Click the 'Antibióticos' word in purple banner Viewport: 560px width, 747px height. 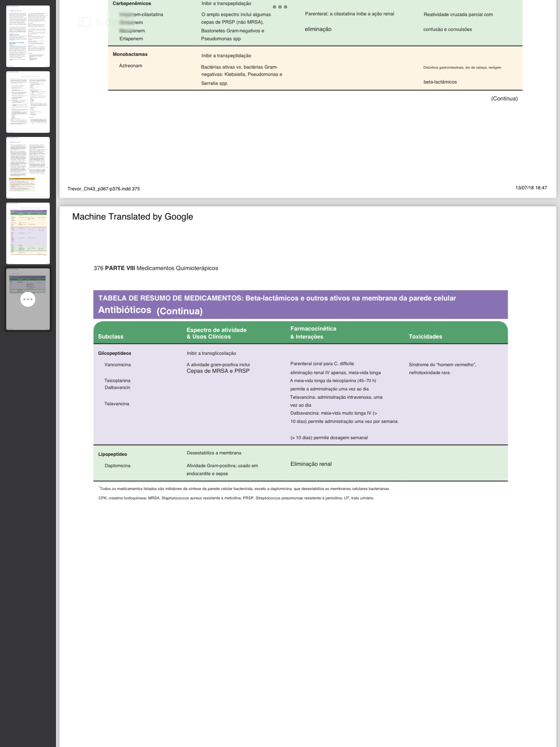pos(125,310)
